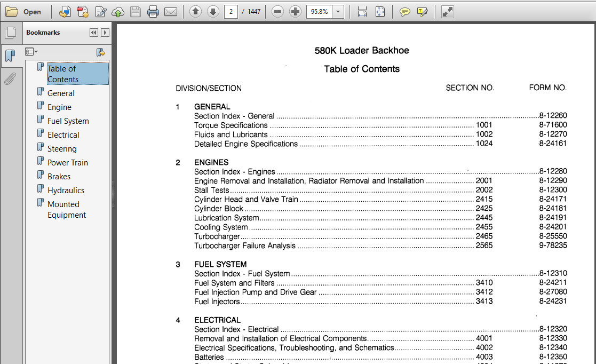The height and width of the screenshot is (364, 596).
Task: Click the Lubrication System entry
Action: pos(227,218)
